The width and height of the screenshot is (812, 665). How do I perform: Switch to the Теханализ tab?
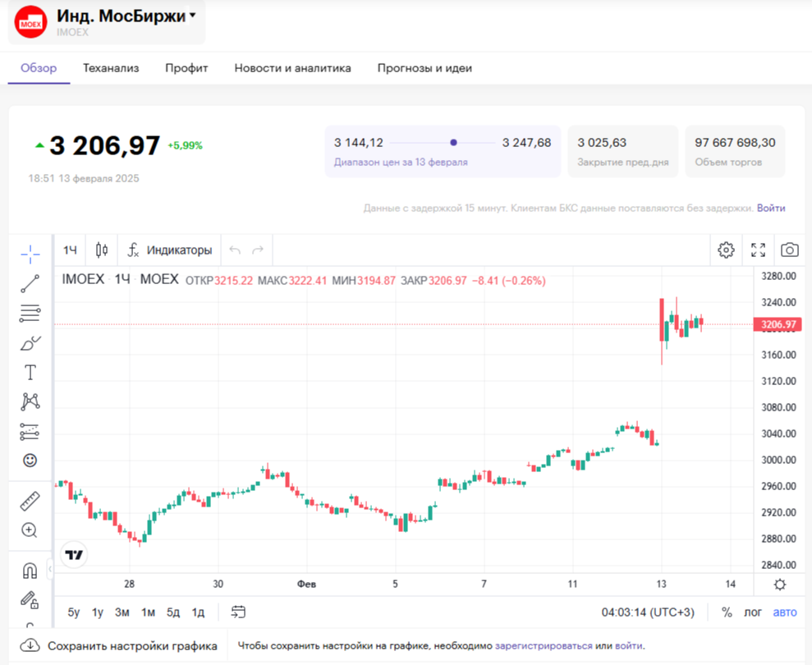111,68
